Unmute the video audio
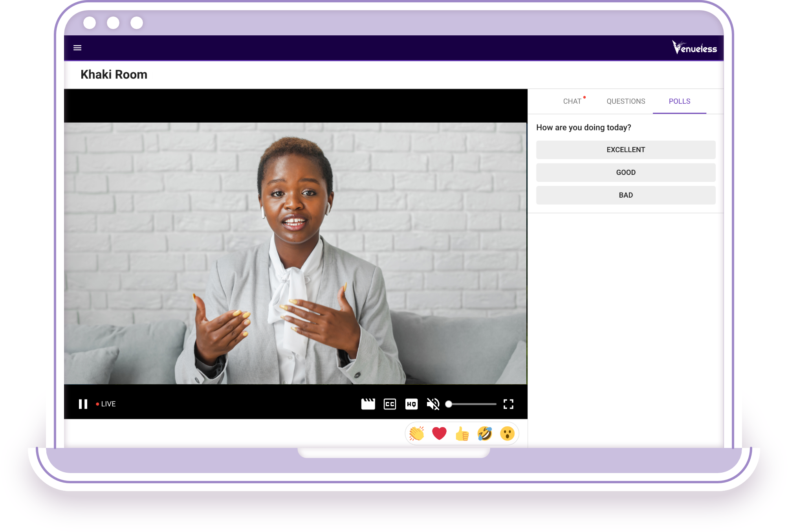 pos(433,404)
